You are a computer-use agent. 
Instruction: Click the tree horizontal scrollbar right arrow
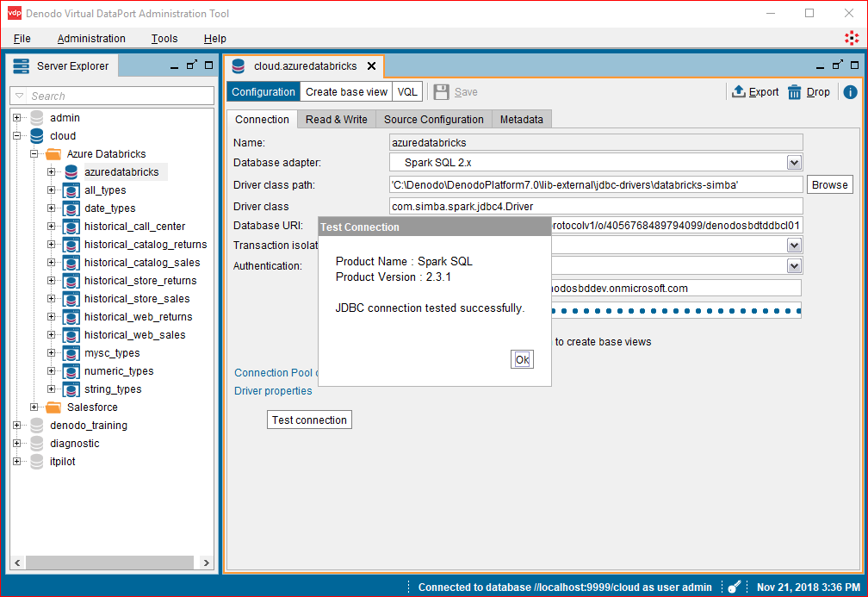206,563
